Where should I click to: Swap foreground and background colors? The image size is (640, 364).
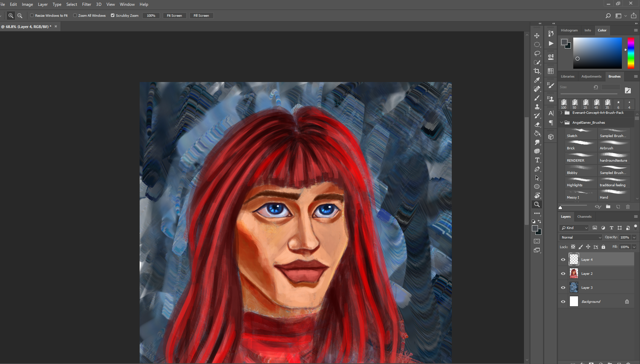click(x=540, y=221)
